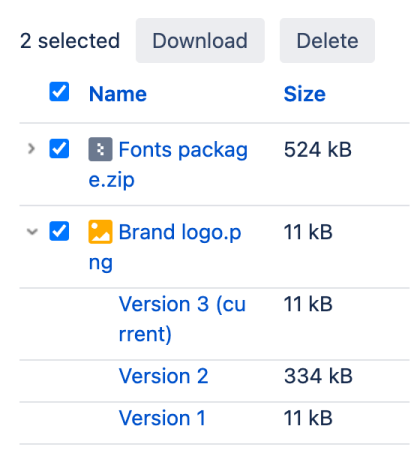Delete the selected attachments

(327, 41)
